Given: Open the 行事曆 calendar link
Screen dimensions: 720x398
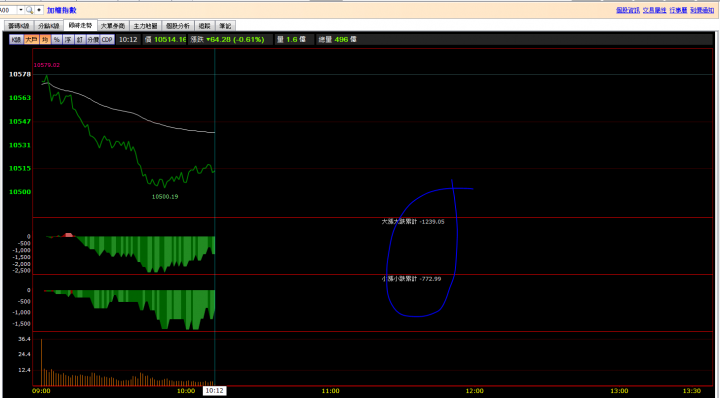Looking at the screenshot, I should point(678,10).
